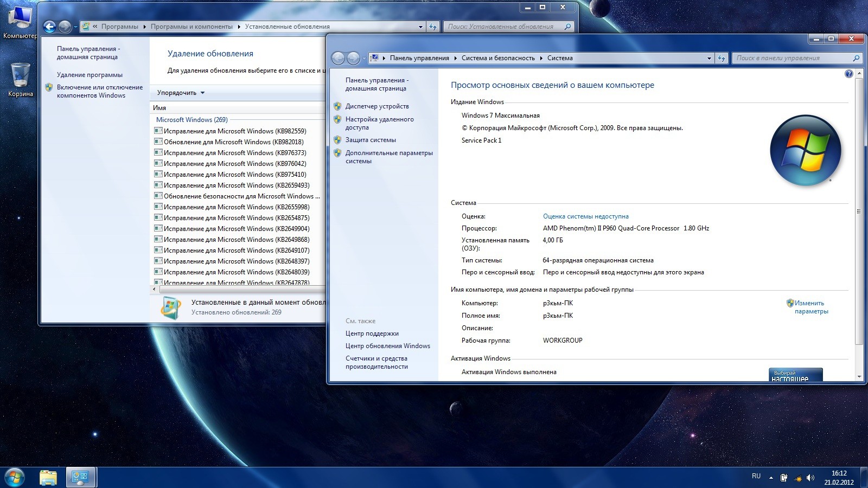Click help question mark in System window
This screenshot has height=488, width=868.
[x=849, y=74]
